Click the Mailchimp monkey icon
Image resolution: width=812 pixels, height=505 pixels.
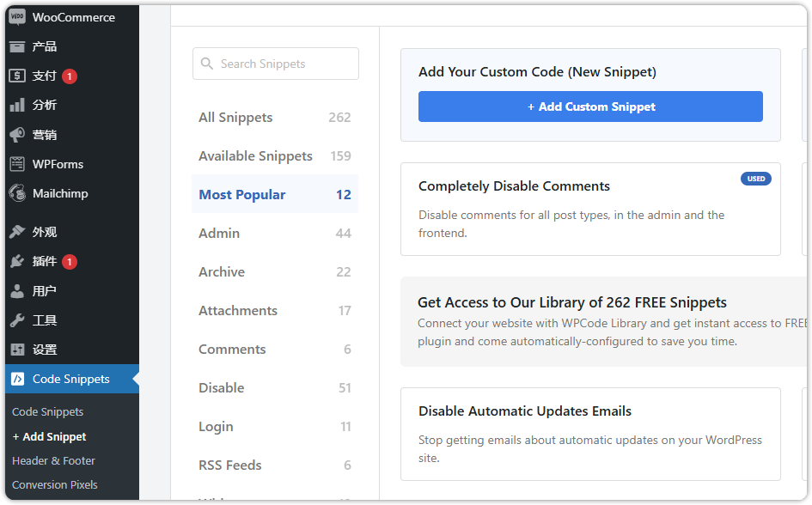(17, 193)
